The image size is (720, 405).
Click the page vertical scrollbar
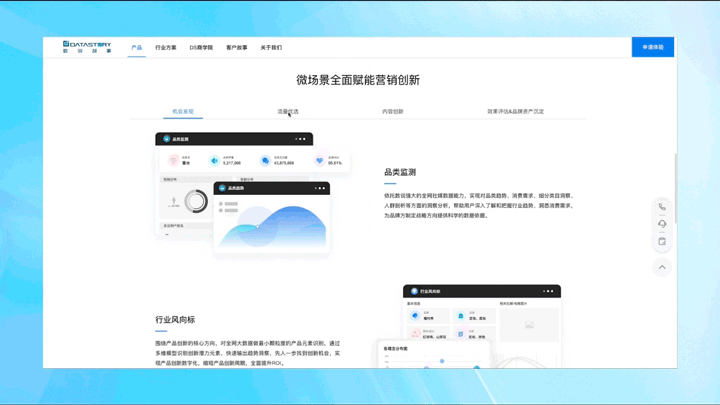675,188
